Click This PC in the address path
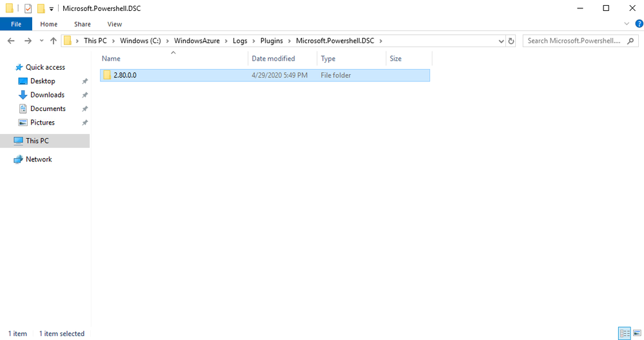The width and height of the screenshot is (644, 340). pyautogui.click(x=95, y=41)
